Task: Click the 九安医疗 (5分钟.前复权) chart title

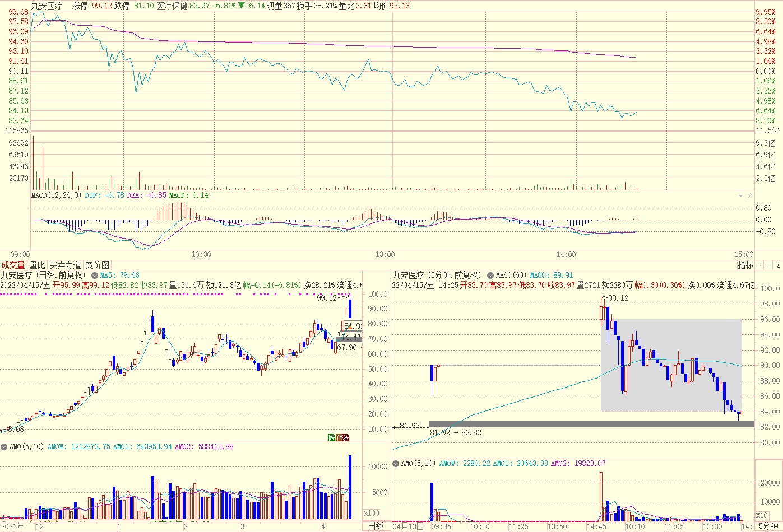Action: 437,276
